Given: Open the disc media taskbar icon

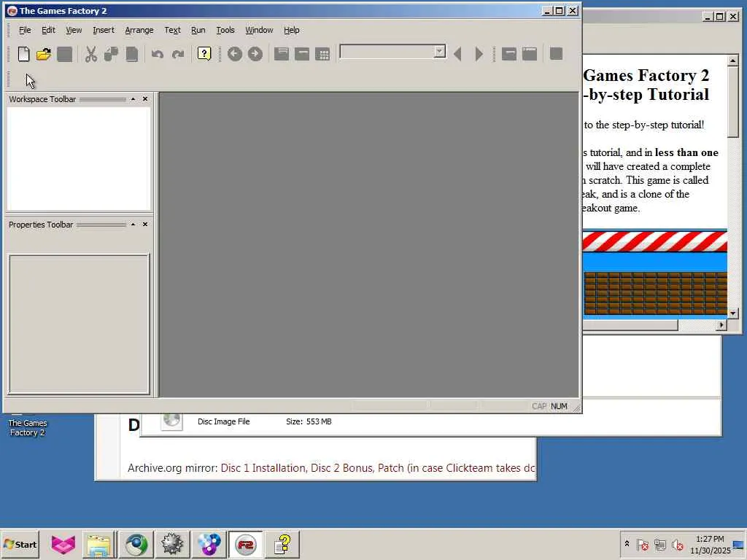Looking at the screenshot, I should coord(209,544).
